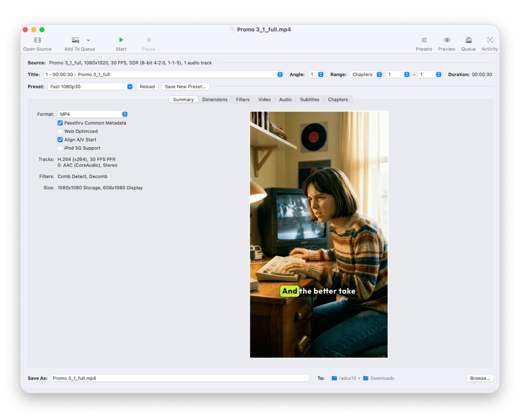Click the Duration 00:00:30 value
Screen dimensions: 520x420
click(482, 74)
